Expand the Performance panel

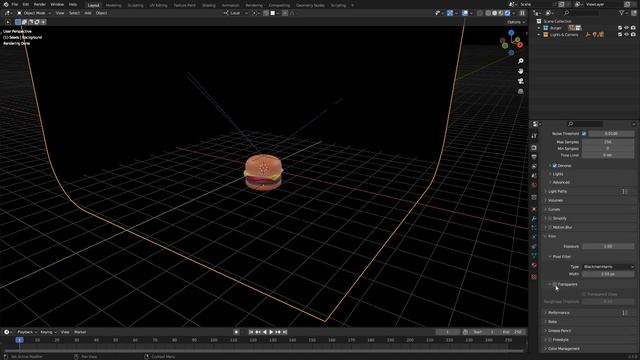point(558,313)
